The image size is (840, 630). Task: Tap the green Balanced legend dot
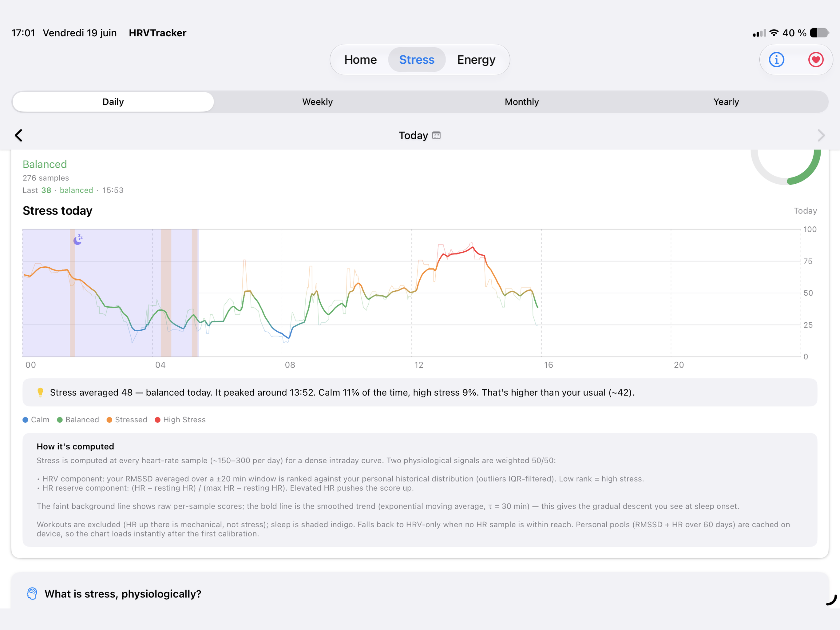pyautogui.click(x=60, y=420)
